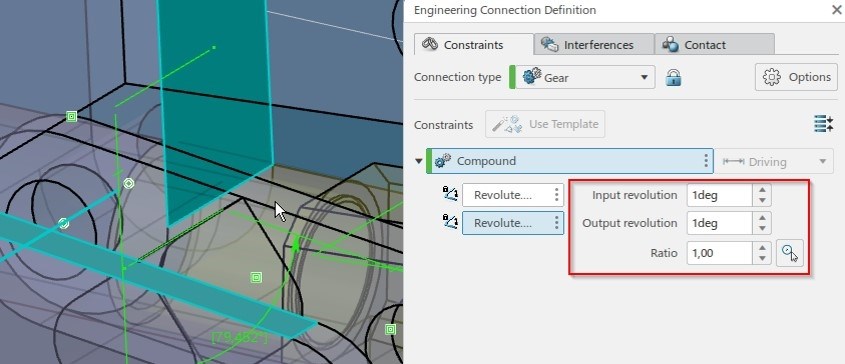Open the Compound row three-dot menu
This screenshot has width=845, height=364.
705,161
